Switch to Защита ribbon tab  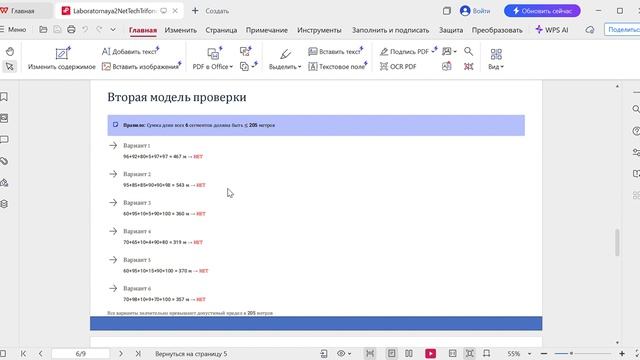click(x=451, y=30)
